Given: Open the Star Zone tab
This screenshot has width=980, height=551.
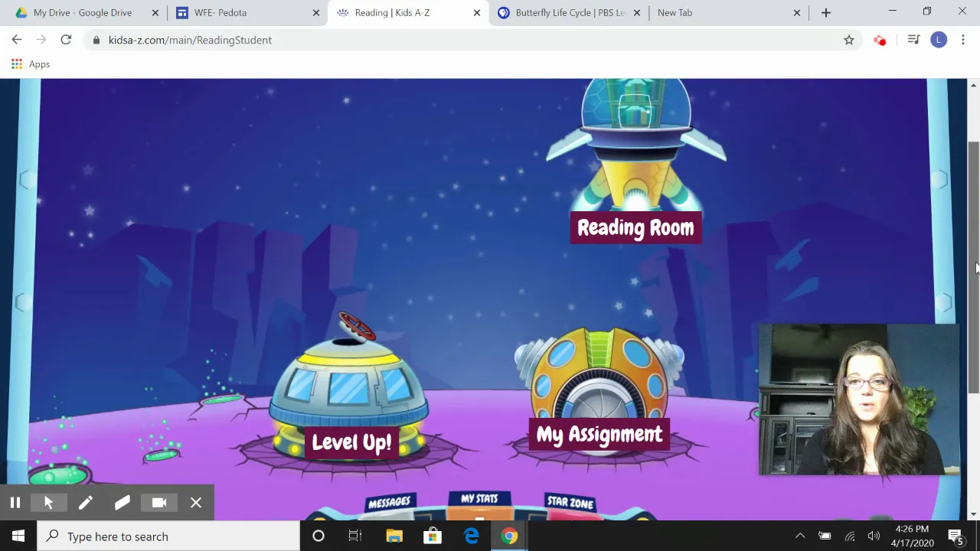Looking at the screenshot, I should tap(570, 504).
